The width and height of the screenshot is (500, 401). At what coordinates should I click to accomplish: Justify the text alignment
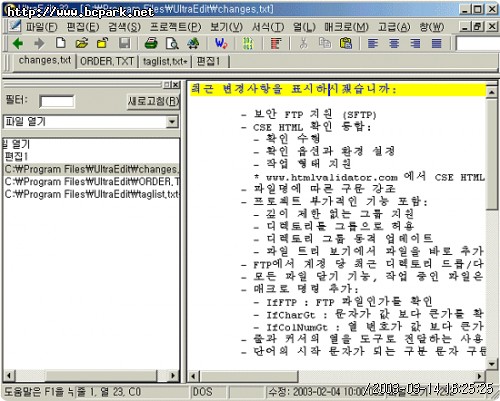[x=437, y=43]
